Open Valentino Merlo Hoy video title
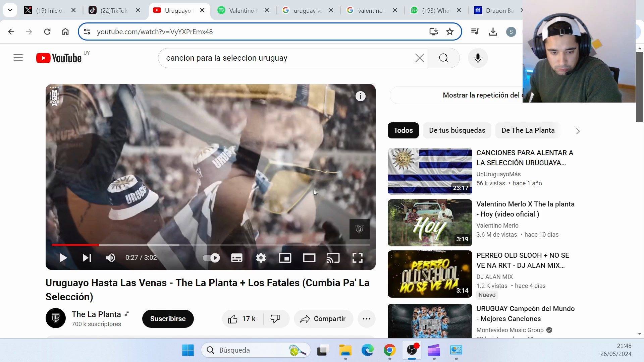 coord(525,209)
